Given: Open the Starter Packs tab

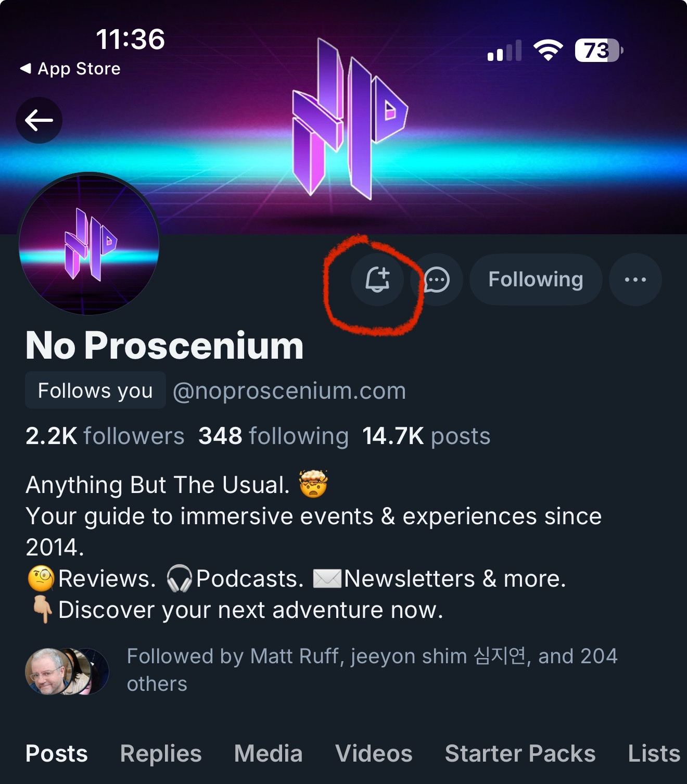Looking at the screenshot, I should click(520, 753).
